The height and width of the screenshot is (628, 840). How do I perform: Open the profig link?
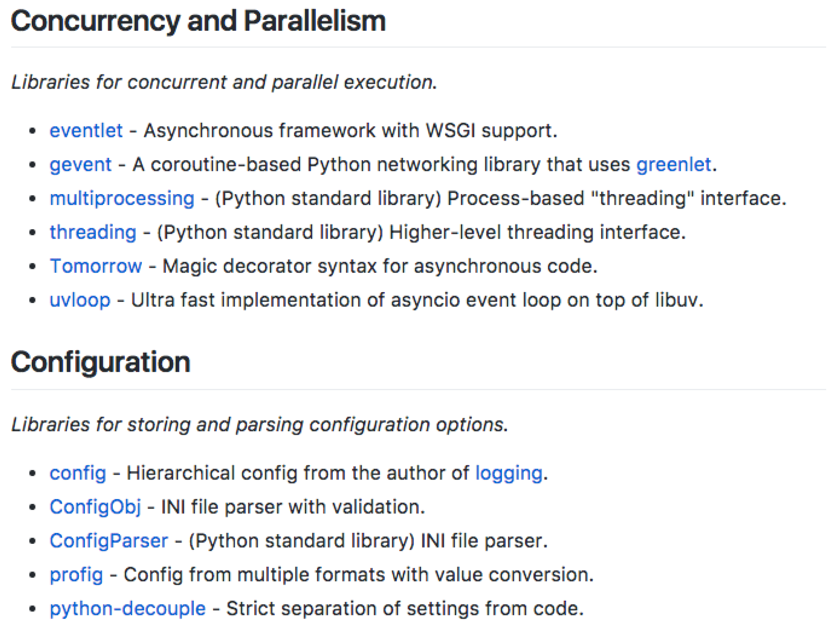(76, 575)
